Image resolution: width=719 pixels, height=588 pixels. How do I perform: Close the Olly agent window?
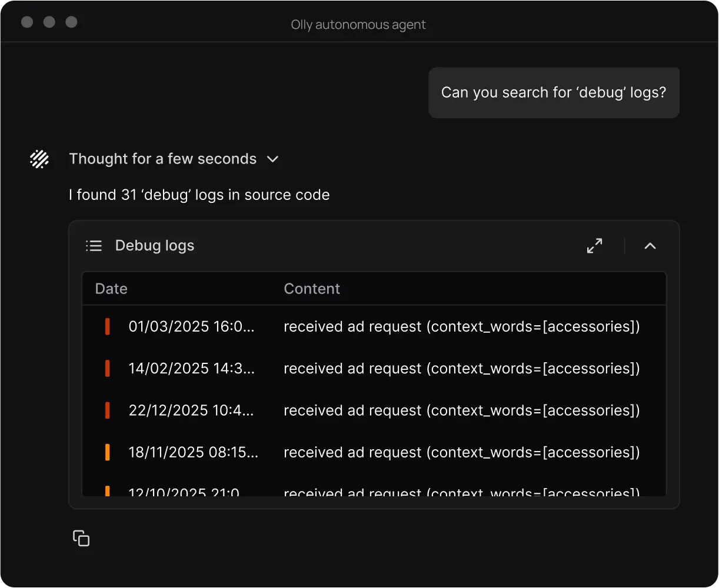[27, 22]
